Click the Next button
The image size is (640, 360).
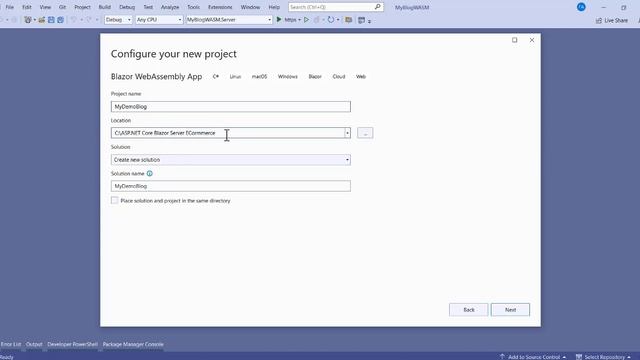(x=510, y=310)
